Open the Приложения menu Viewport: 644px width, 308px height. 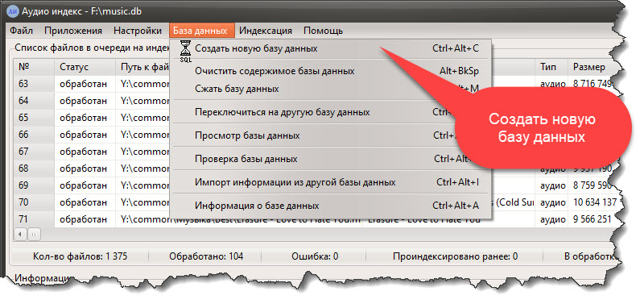coord(73,31)
